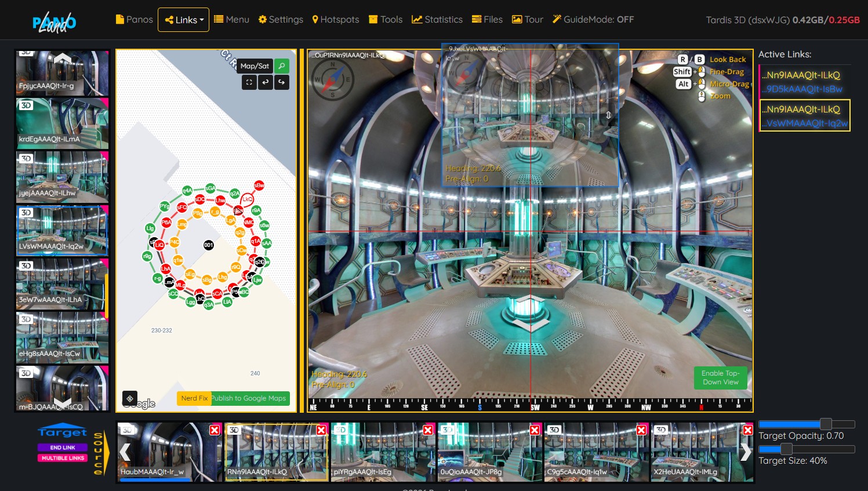868x491 pixels.
Task: Open the Tools menu
Action: [386, 20]
